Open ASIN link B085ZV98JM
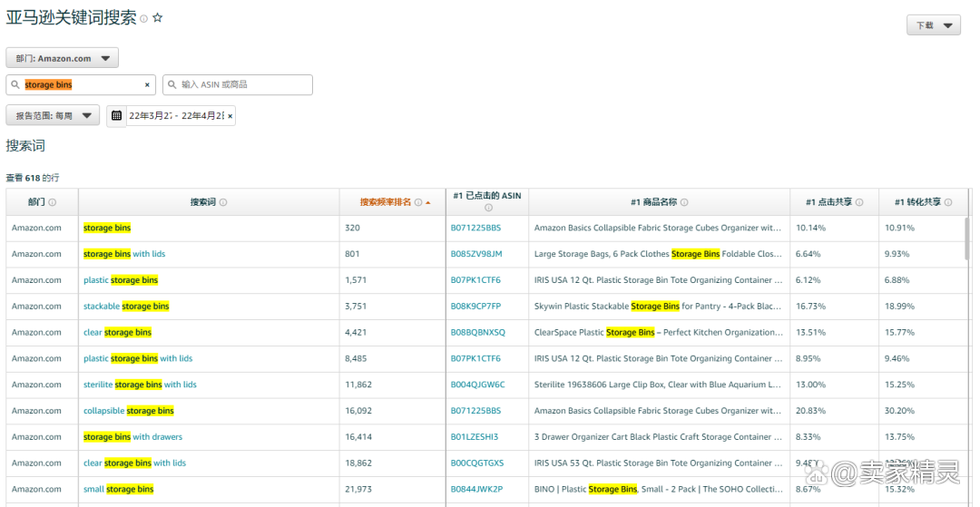 coord(476,254)
